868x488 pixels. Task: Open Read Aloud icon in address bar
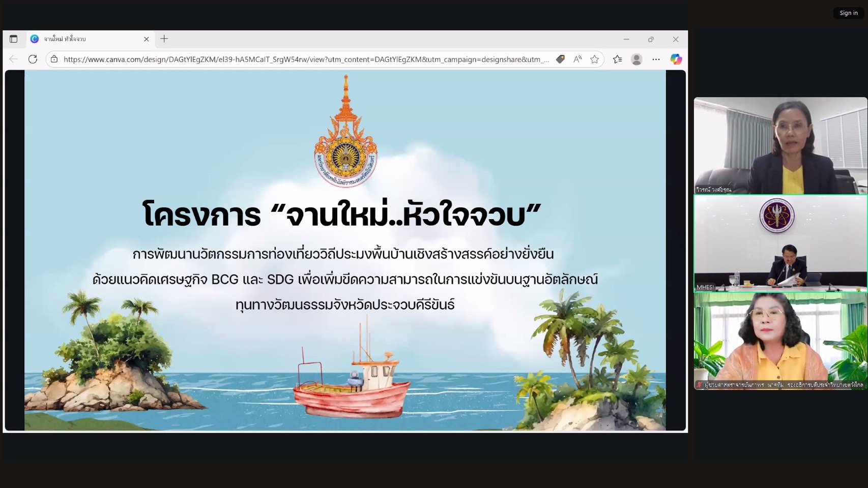pyautogui.click(x=577, y=59)
